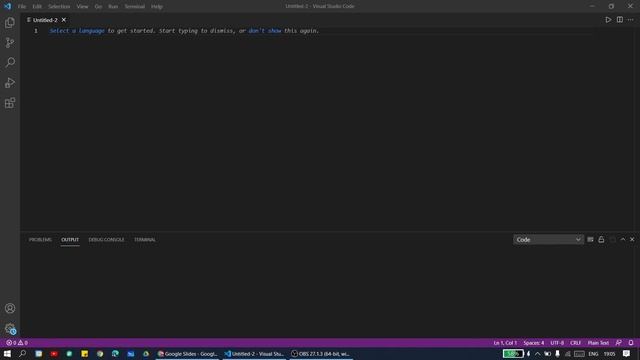Click 'Ln 1, Col 1' in status bar
The image size is (640, 360).
[505, 343]
